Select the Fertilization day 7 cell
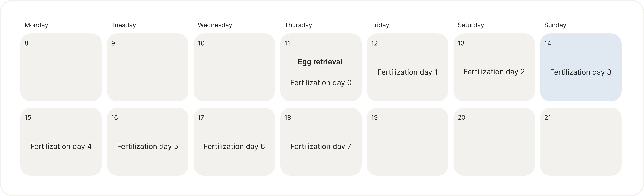The image size is (644, 196). 321,141
